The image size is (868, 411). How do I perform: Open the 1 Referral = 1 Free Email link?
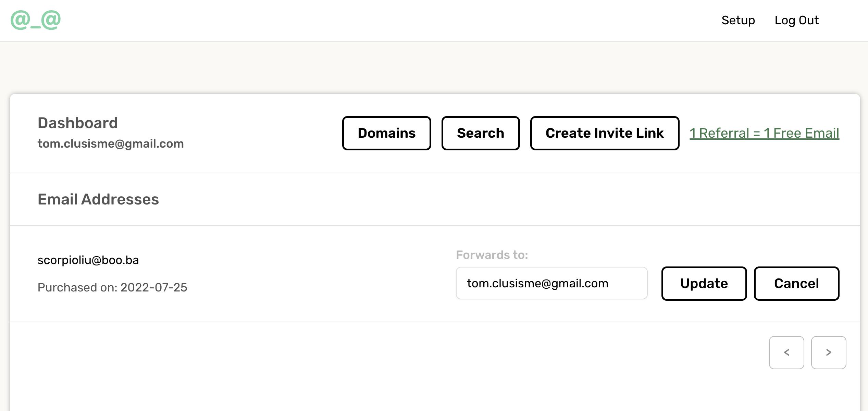click(x=764, y=133)
